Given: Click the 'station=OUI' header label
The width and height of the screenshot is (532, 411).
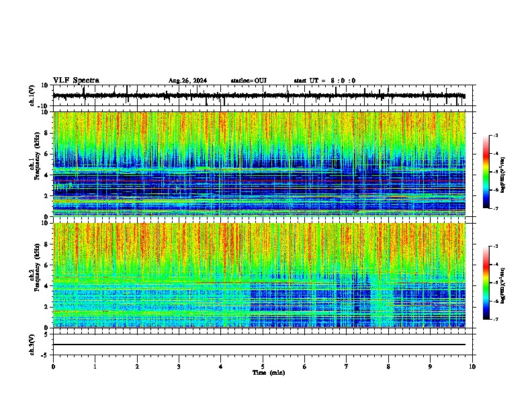Looking at the screenshot, I should pyautogui.click(x=249, y=81).
